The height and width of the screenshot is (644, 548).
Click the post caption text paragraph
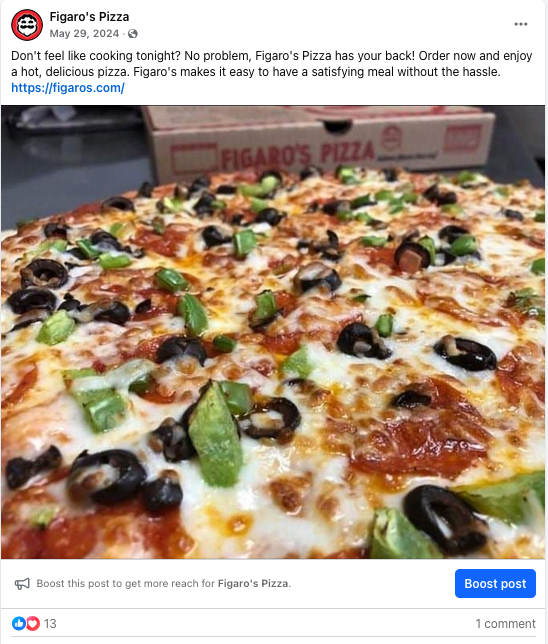point(272,64)
